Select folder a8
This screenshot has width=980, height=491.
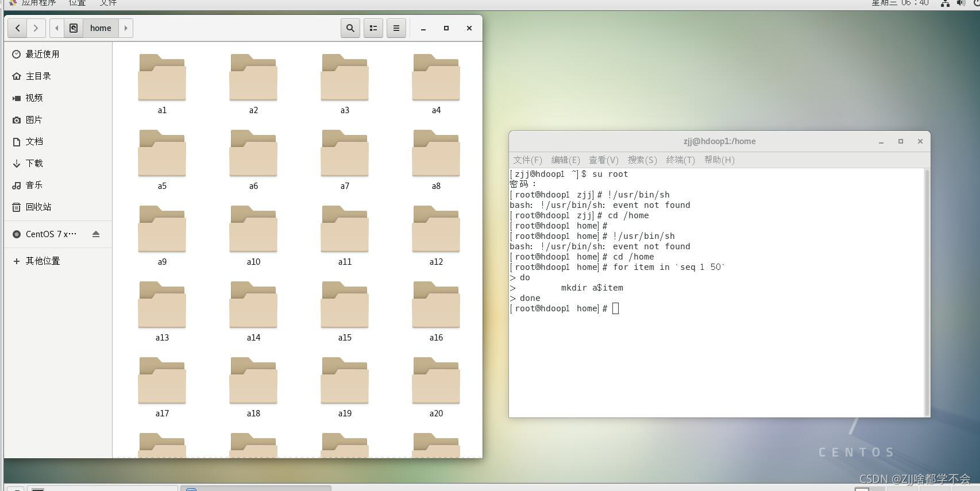[436, 160]
